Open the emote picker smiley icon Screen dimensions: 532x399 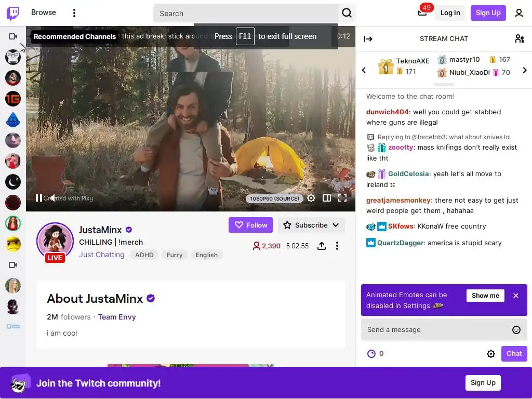516,330
